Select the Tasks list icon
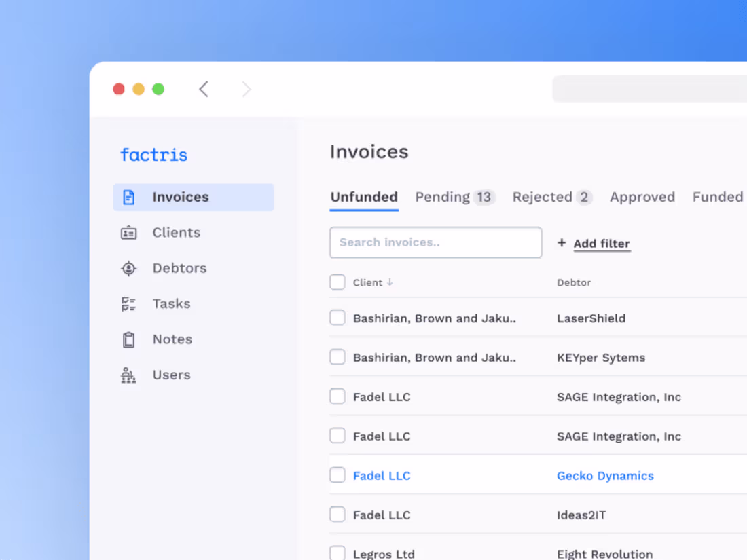Image resolution: width=747 pixels, height=560 pixels. (128, 303)
